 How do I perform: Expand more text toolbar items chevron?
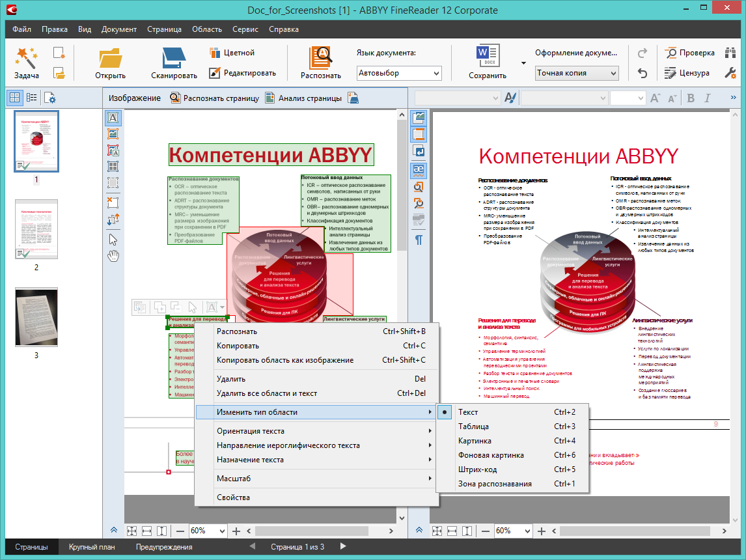733,98
